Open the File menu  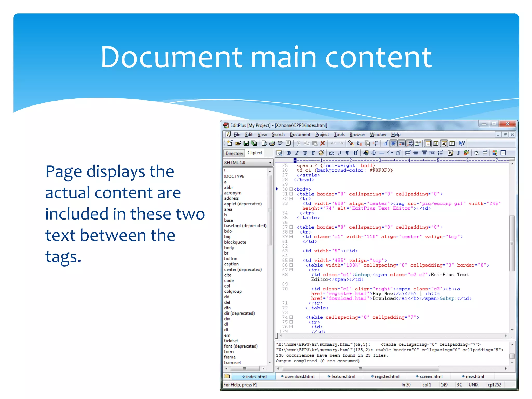237,134
